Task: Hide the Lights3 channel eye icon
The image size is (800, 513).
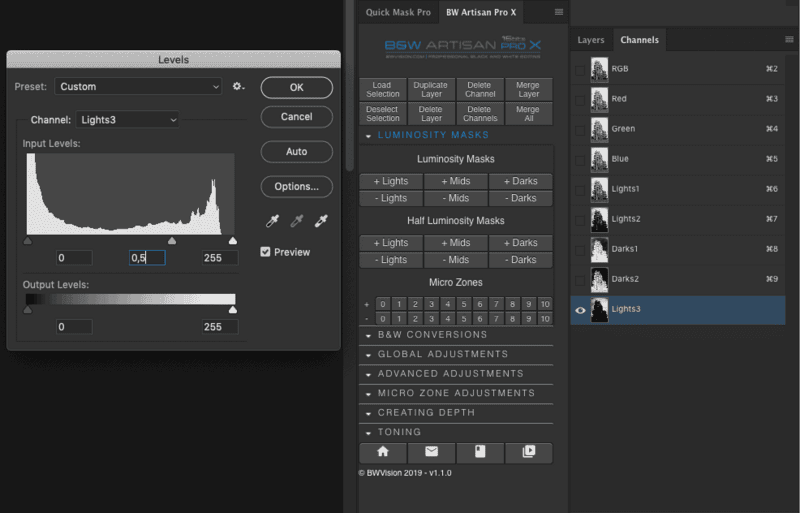Action: click(580, 310)
